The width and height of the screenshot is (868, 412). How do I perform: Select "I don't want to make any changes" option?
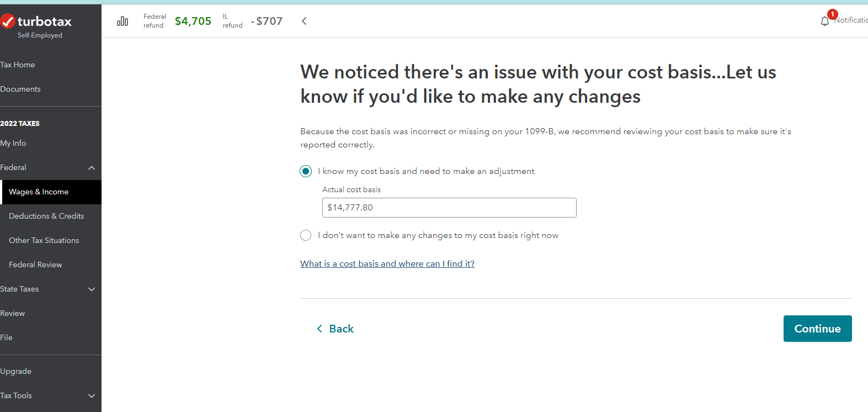point(306,235)
